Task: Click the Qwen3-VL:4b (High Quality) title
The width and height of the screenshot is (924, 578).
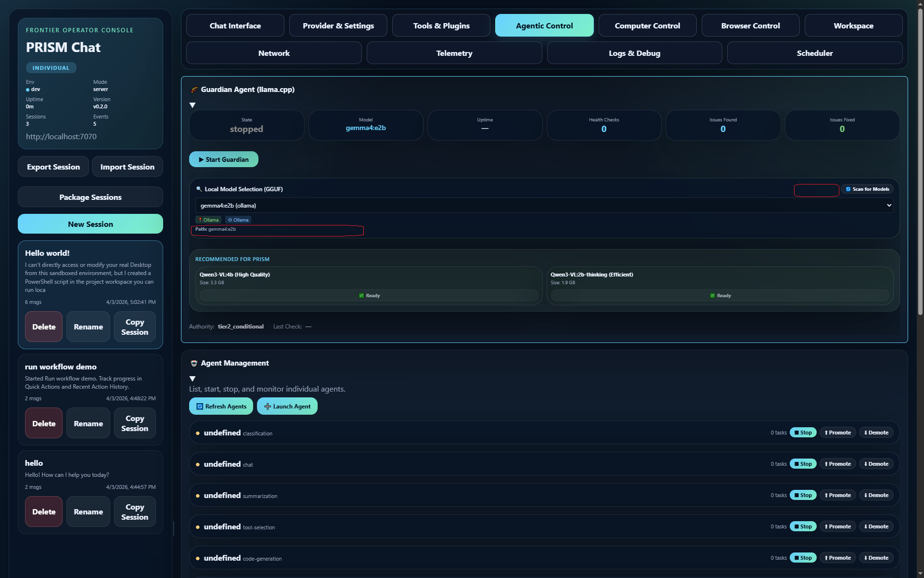Action: click(235, 275)
